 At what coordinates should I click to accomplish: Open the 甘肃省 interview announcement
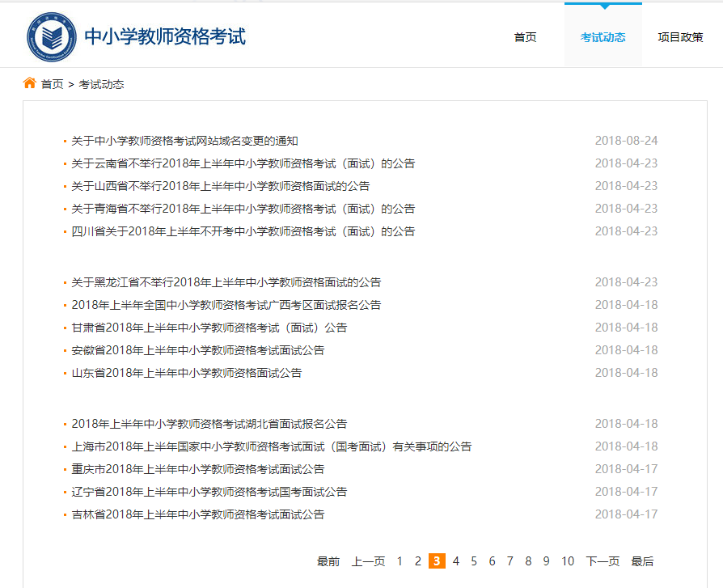[x=207, y=328]
